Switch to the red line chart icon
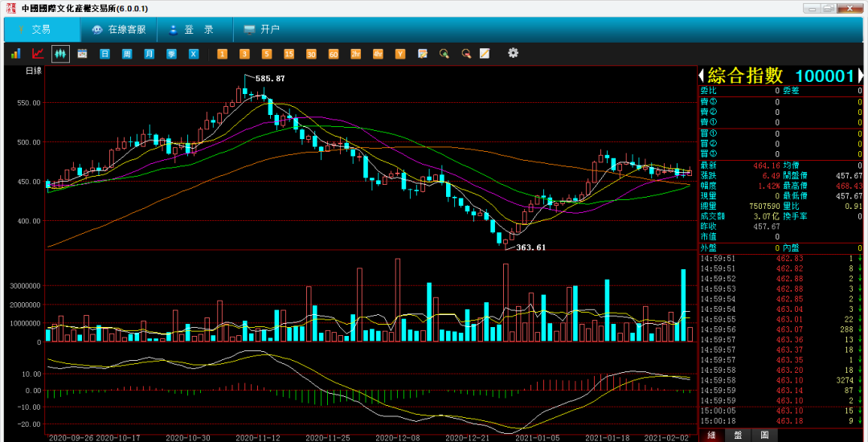This screenshot has width=868, height=442. [38, 54]
